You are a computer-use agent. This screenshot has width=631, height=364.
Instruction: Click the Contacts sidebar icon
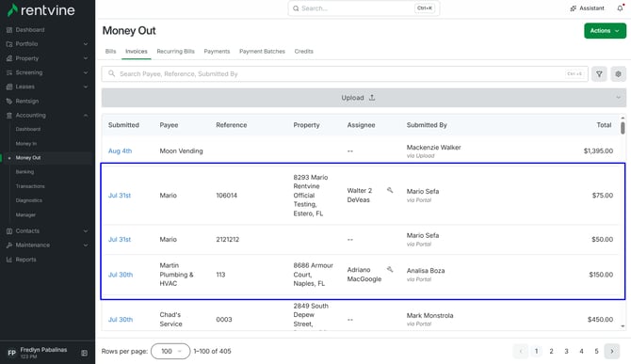(x=9, y=231)
